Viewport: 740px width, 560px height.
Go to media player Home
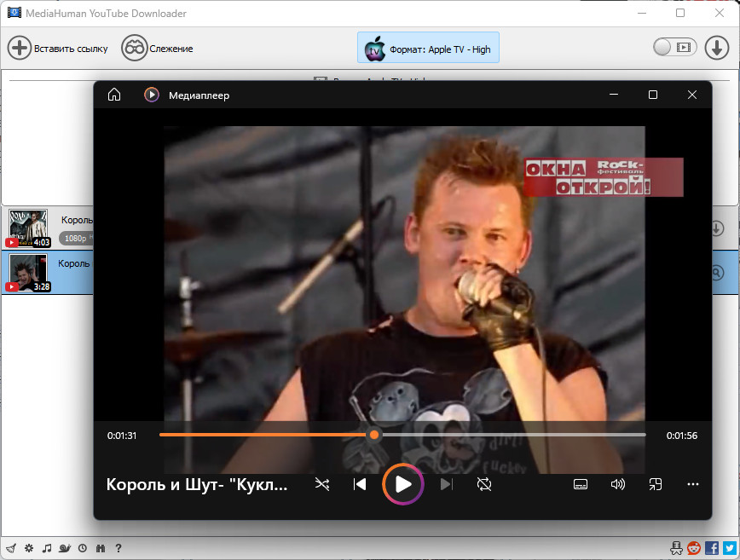pyautogui.click(x=114, y=95)
